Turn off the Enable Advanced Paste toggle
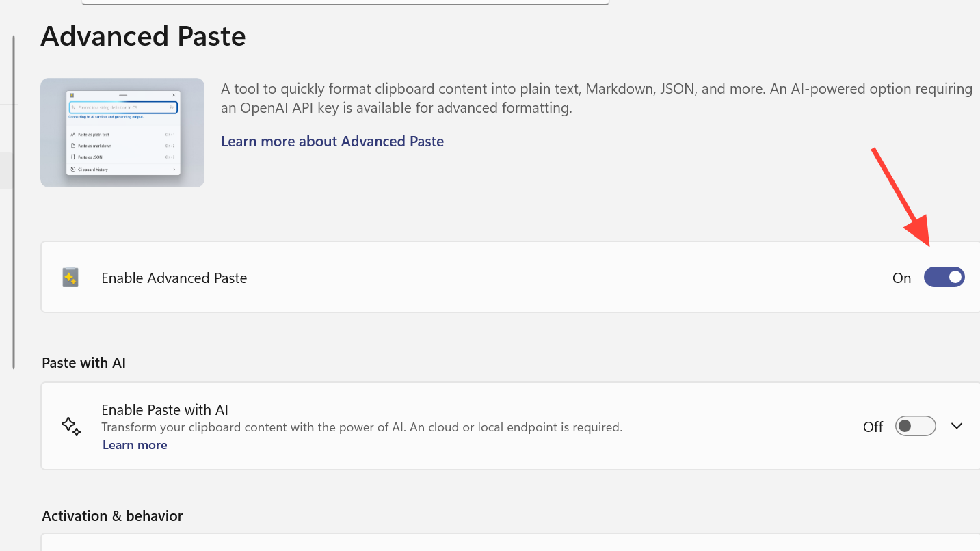This screenshot has width=980, height=551. tap(944, 277)
